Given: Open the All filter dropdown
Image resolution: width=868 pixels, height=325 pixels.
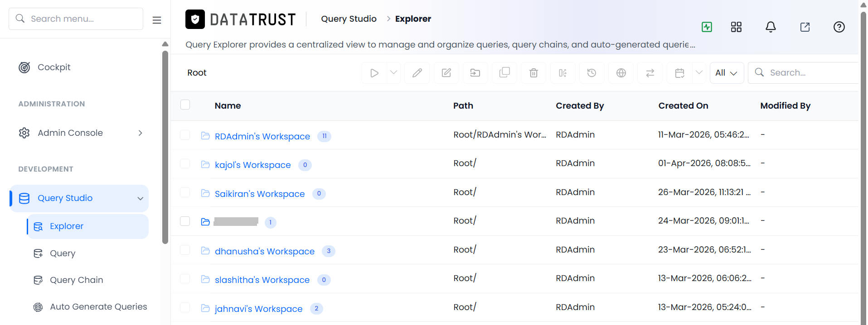Looking at the screenshot, I should coord(727,73).
